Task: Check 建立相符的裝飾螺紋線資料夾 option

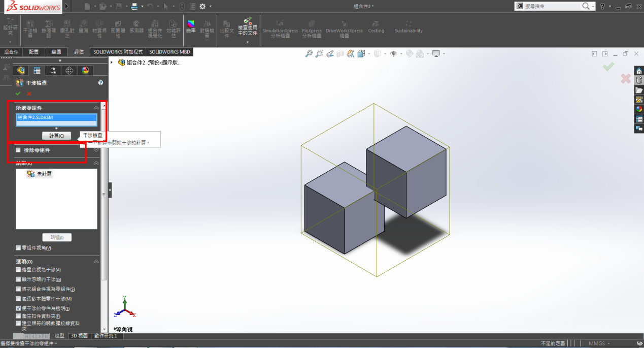Action: [18, 323]
